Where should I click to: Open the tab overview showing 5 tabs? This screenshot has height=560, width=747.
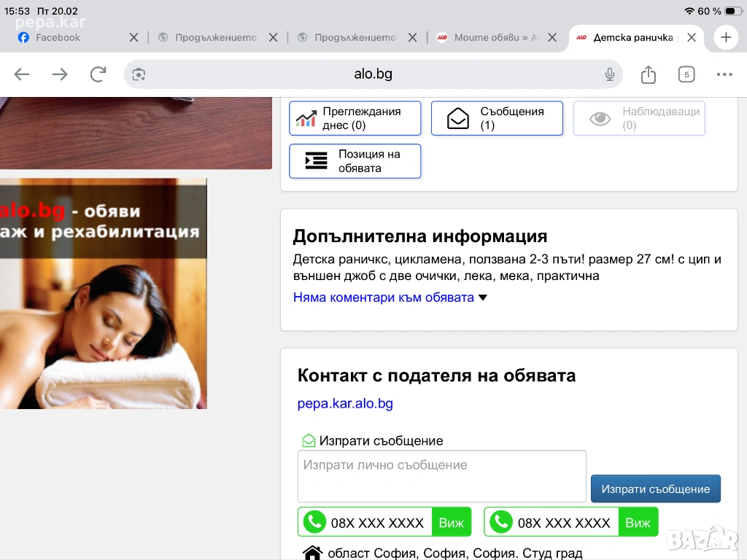pyautogui.click(x=686, y=74)
